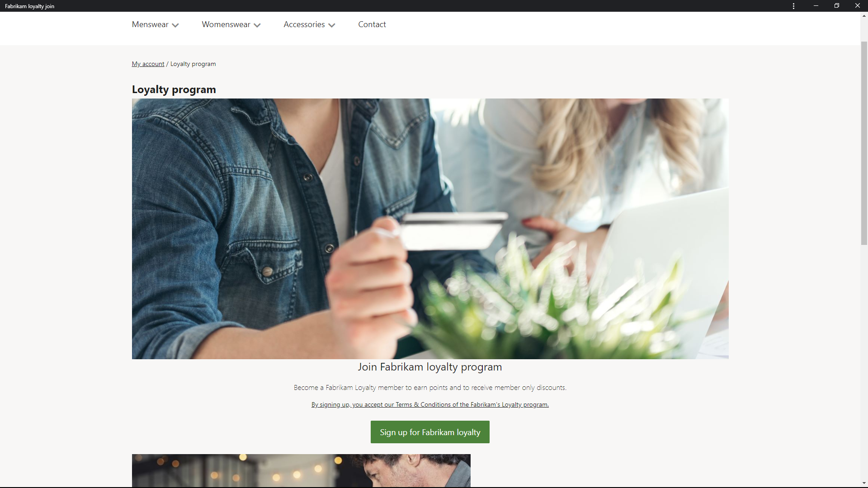Image resolution: width=868 pixels, height=488 pixels.
Task: Click the browser settings icon
Action: point(793,6)
